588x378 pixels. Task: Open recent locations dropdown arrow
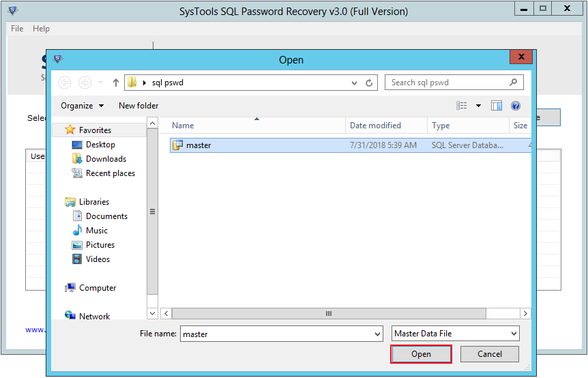100,83
